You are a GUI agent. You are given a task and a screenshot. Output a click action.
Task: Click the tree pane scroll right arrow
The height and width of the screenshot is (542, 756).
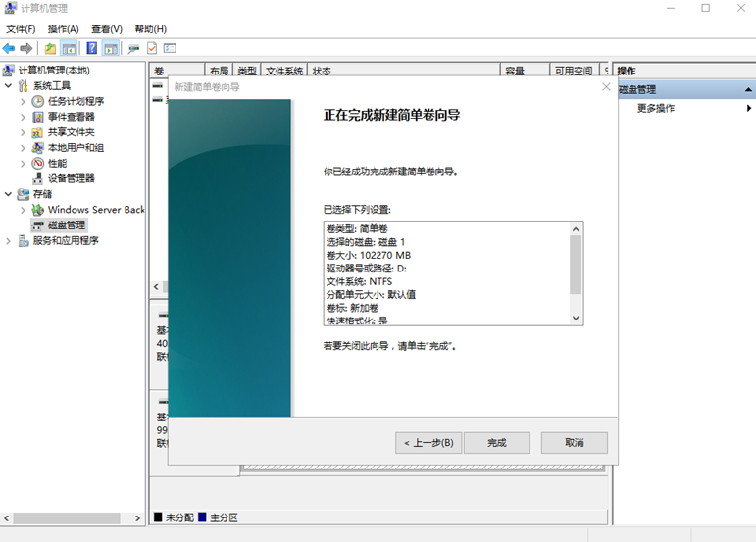[138, 518]
